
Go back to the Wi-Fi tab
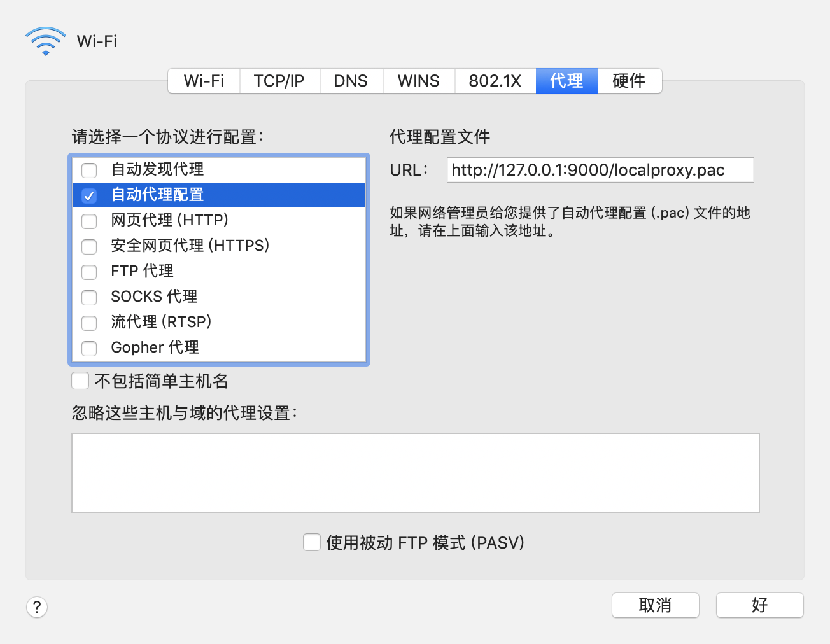(203, 81)
